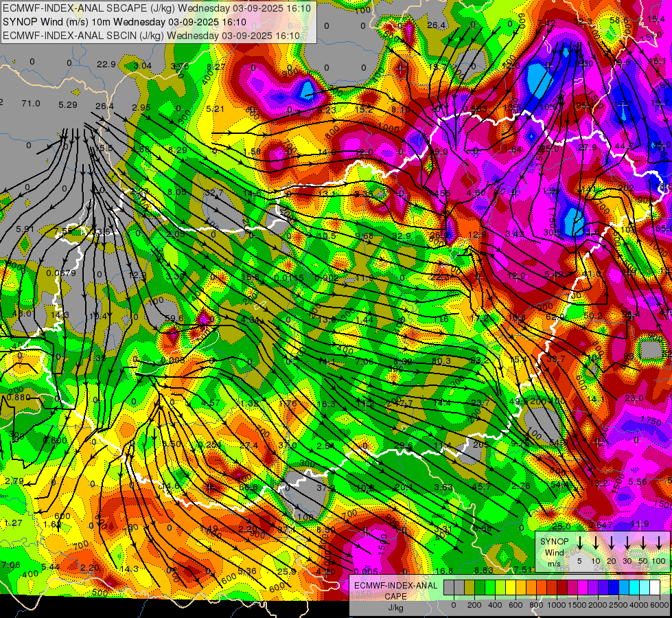
Task: Click the 30 m/s wind arrow in legend
Action: [x=627, y=543]
